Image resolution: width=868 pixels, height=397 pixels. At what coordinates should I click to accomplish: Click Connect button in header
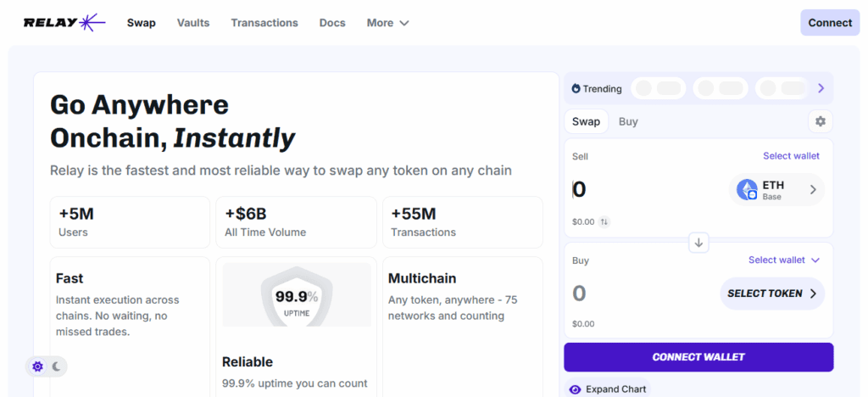click(829, 23)
